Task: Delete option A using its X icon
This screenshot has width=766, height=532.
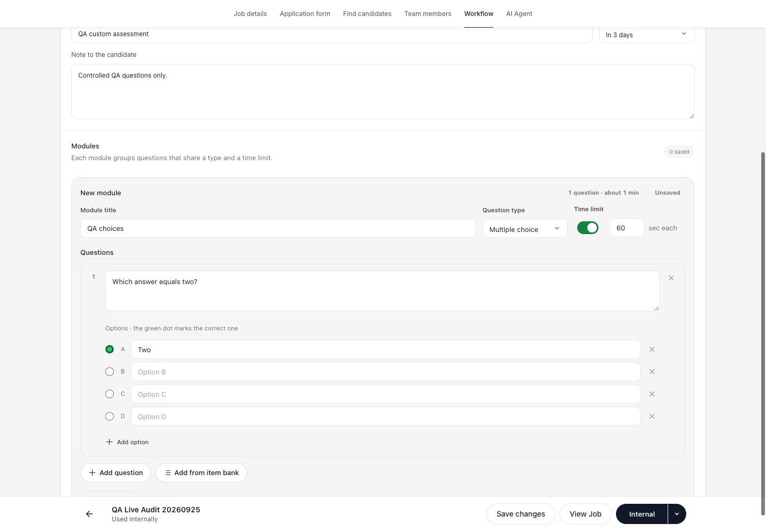Action: (652, 350)
